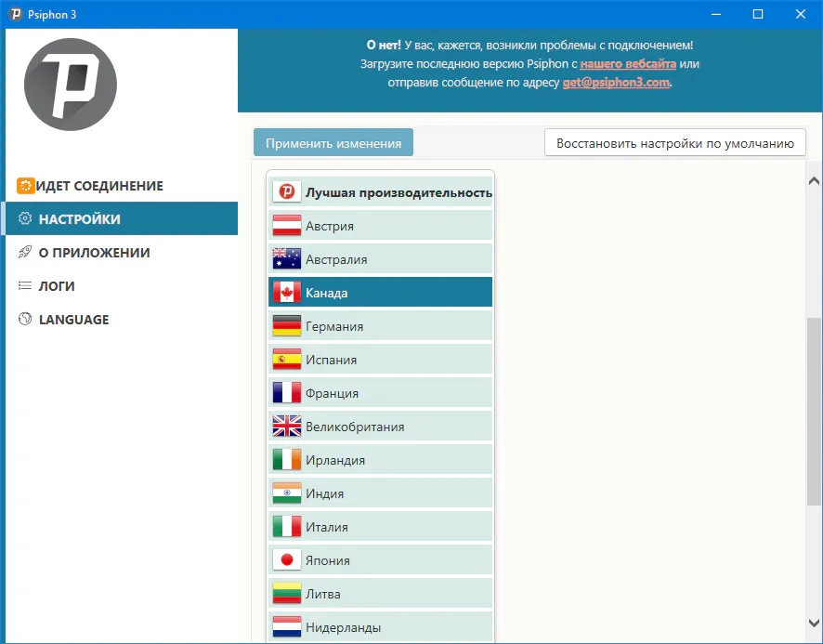Screen dimensions: 823x644
Task: Click the Austria flag icon
Action: (x=287, y=226)
